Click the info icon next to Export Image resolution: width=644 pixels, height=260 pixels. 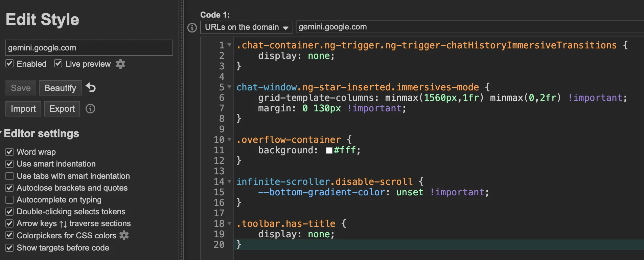pyautogui.click(x=90, y=109)
